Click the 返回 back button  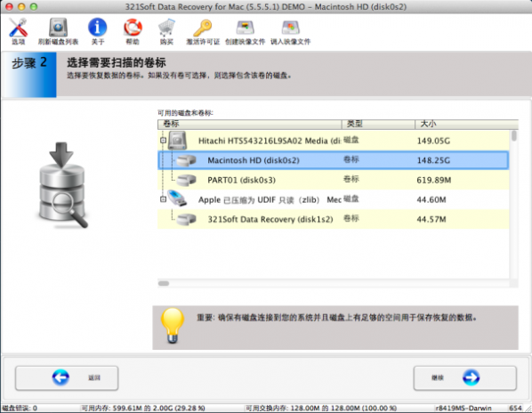(67, 377)
